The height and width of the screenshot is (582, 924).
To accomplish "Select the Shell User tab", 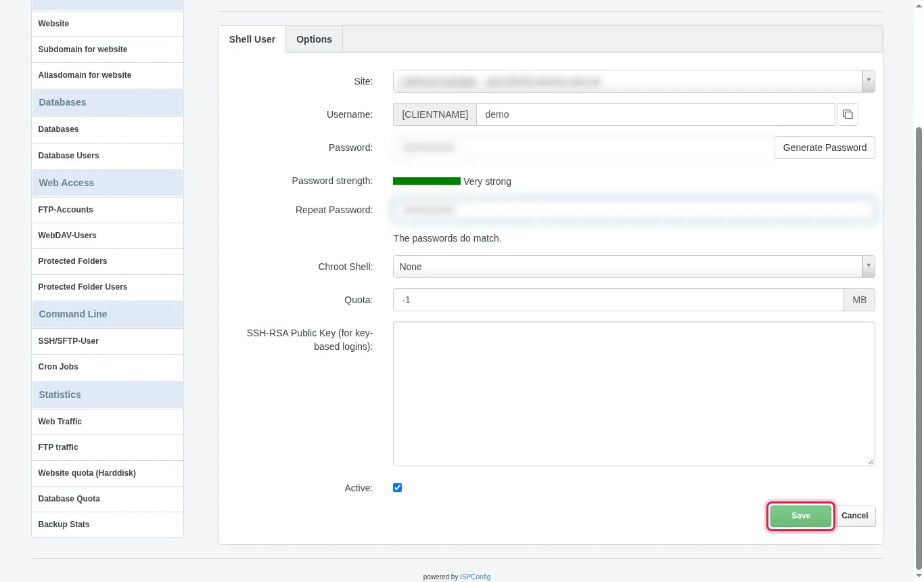I will click(252, 39).
